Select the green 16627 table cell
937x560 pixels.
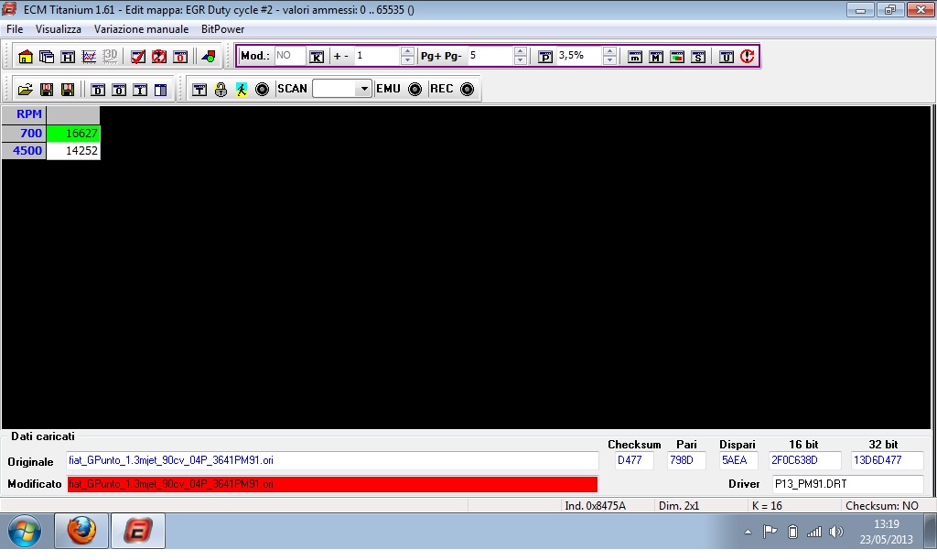point(73,134)
